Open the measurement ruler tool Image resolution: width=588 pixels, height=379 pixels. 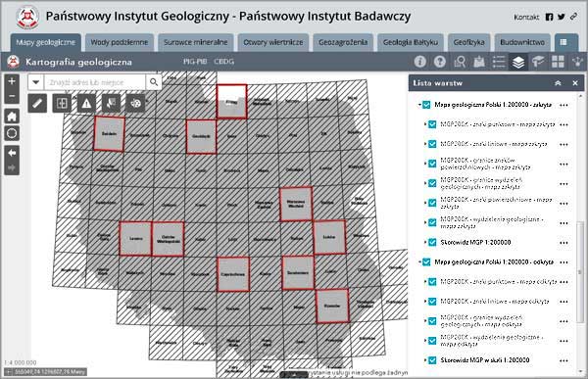point(37,103)
